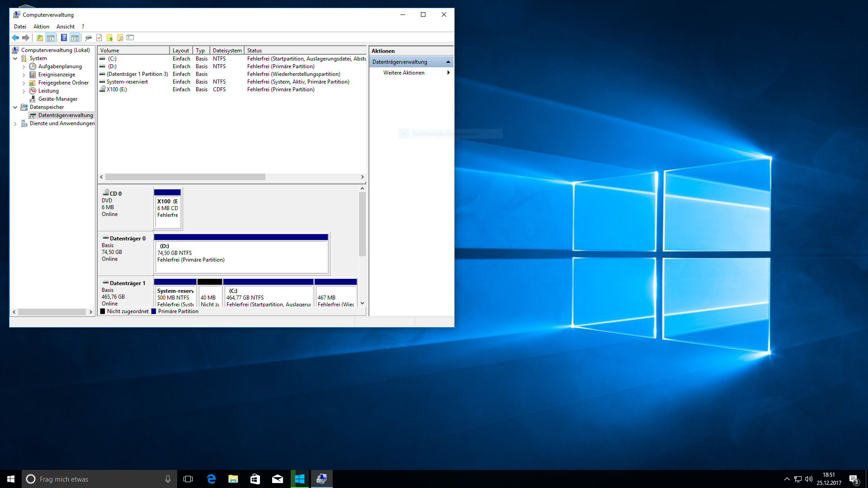Collapse the Datenträgerverwaltung actions section
Image resolution: width=868 pixels, height=488 pixels.
tap(448, 62)
